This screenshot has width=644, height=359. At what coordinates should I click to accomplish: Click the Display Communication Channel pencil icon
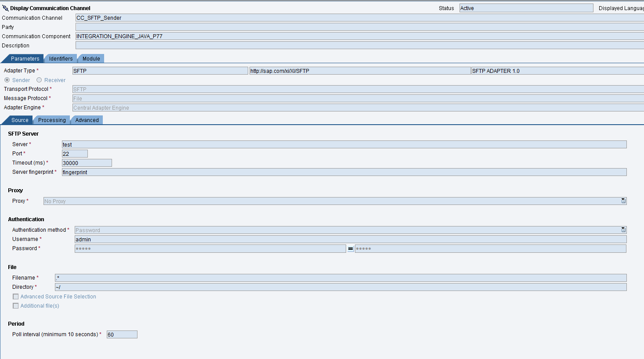tap(5, 8)
